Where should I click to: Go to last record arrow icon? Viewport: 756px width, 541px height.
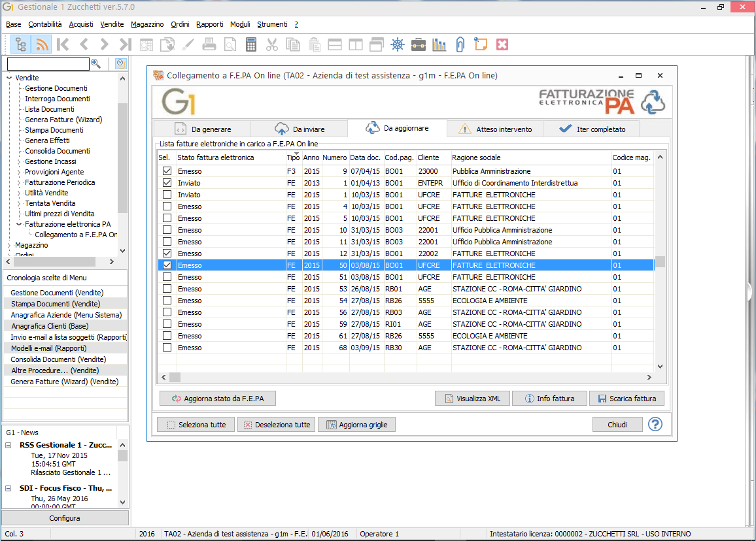pos(126,45)
